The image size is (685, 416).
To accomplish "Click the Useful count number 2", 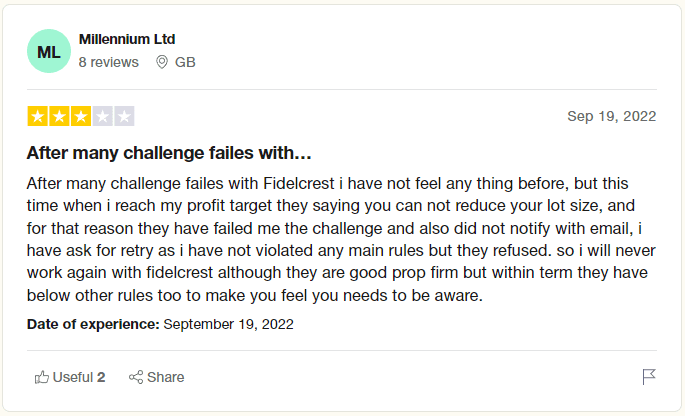I will click(x=101, y=377).
